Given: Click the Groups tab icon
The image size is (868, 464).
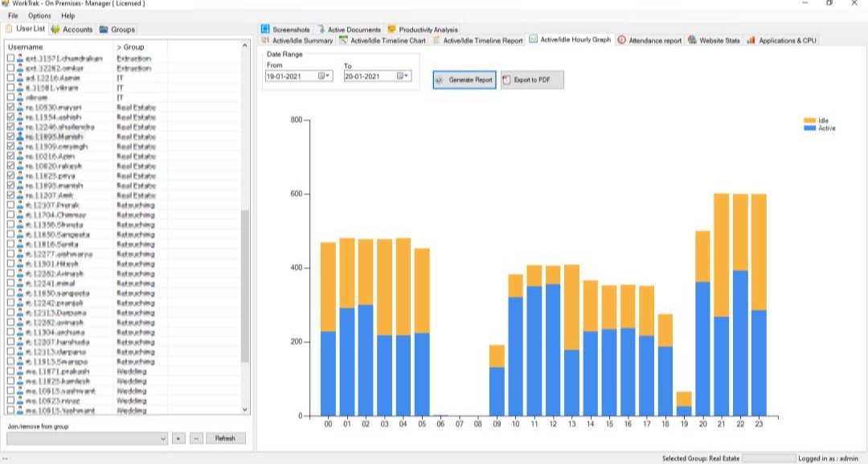Looking at the screenshot, I should click(104, 29).
